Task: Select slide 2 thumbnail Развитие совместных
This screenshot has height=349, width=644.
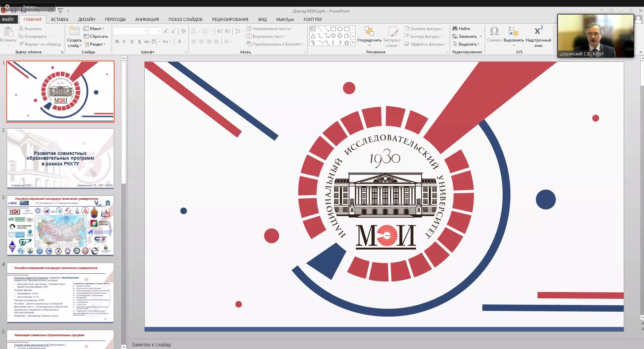Action: click(60, 158)
